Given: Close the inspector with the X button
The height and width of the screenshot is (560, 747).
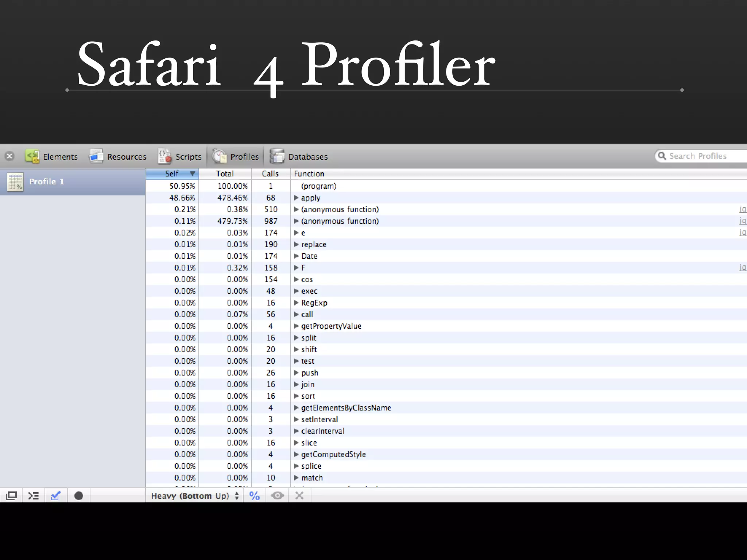Looking at the screenshot, I should pos(9,156).
